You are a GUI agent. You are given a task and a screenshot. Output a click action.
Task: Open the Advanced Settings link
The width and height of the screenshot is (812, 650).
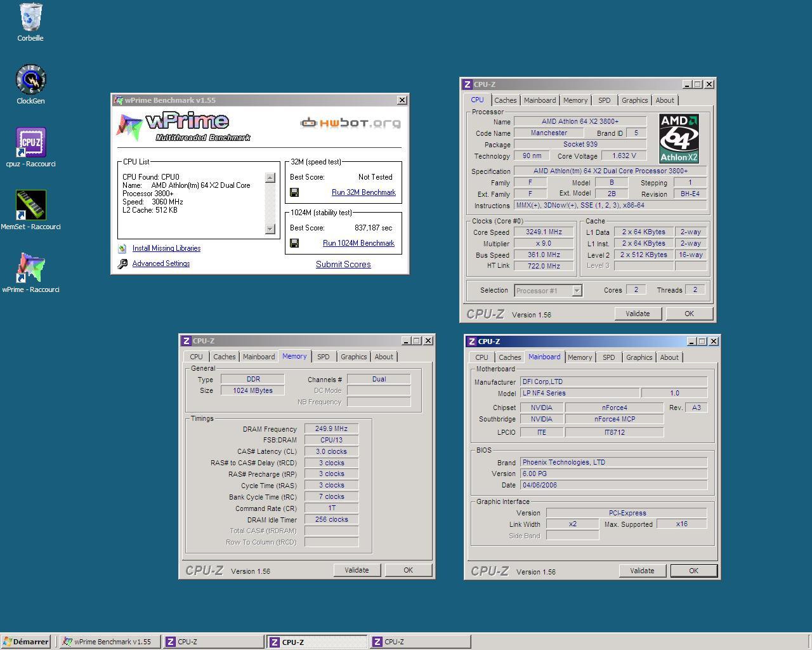pos(161,263)
